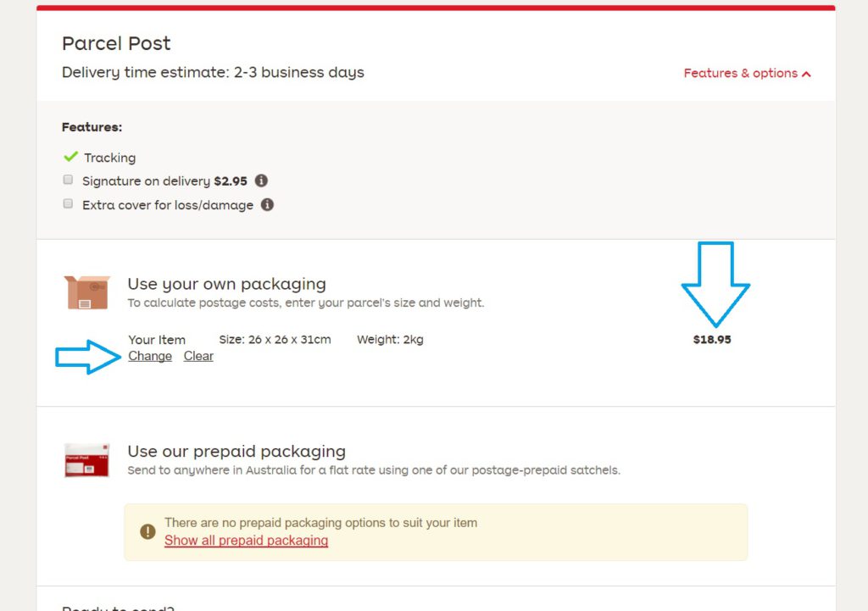Open Show all prepaid packaging link
868x611 pixels.
pyautogui.click(x=247, y=540)
